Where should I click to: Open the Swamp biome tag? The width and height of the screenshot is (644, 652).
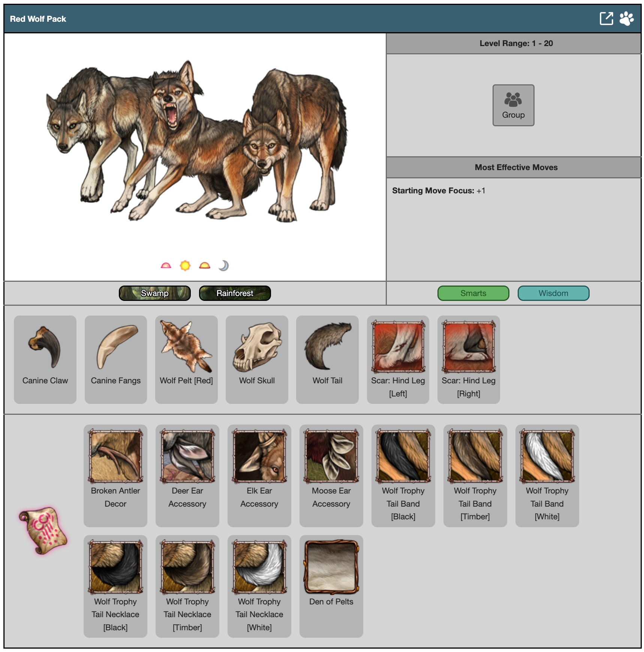[154, 293]
